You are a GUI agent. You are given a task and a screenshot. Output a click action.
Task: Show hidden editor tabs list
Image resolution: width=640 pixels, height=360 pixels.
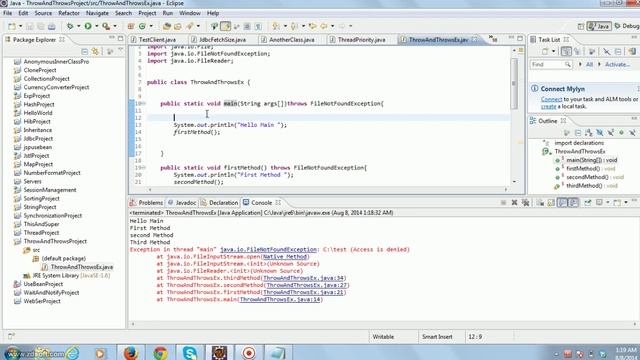point(493,39)
